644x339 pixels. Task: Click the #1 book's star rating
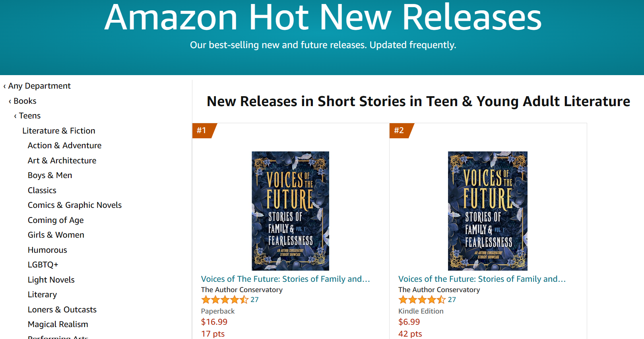point(225,300)
